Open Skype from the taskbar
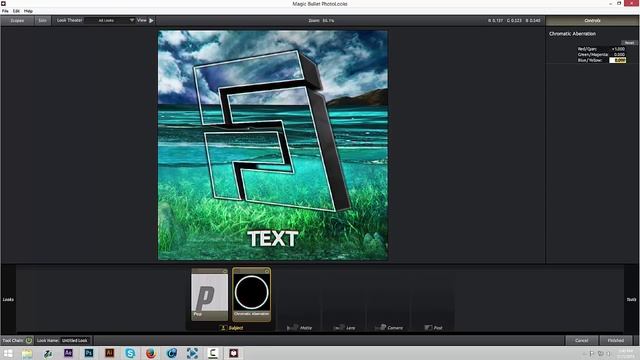This screenshot has width=640, height=360. pyautogui.click(x=130, y=353)
